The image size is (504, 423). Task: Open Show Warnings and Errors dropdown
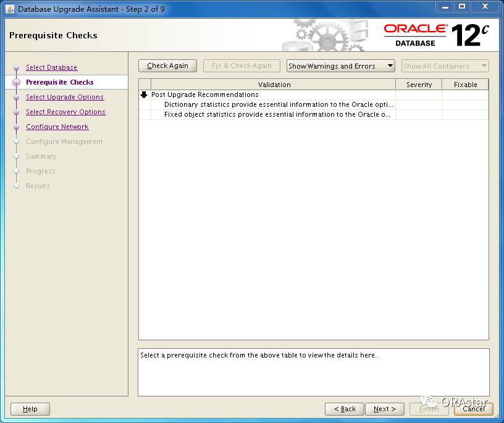coord(341,66)
